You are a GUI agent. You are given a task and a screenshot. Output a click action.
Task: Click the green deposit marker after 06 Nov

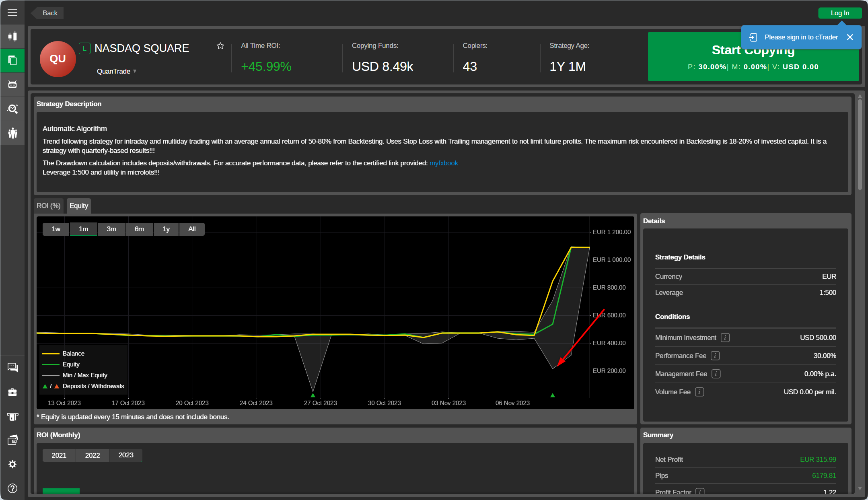pos(553,395)
